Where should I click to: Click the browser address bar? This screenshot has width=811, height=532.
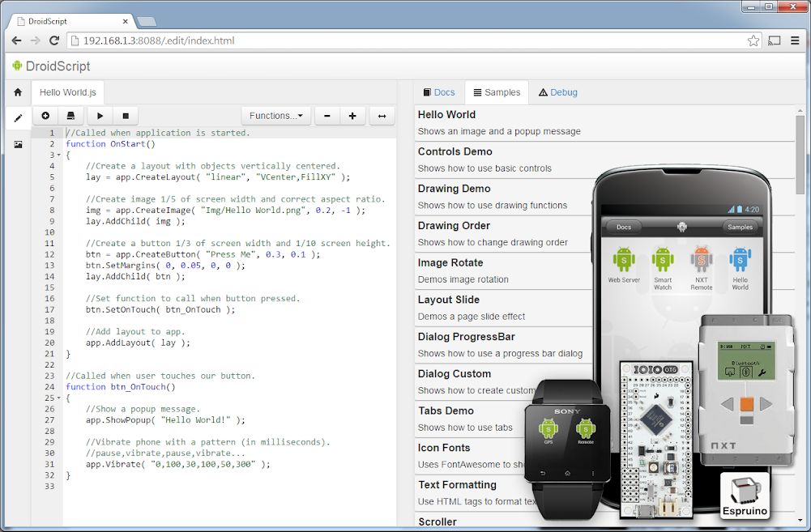[243, 40]
